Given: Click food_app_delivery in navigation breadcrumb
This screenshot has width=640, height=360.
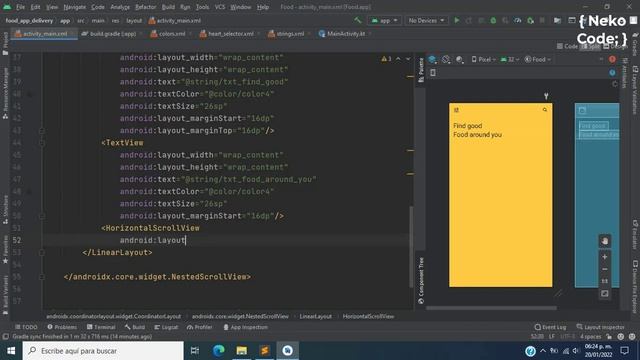Looking at the screenshot, I should [x=29, y=20].
